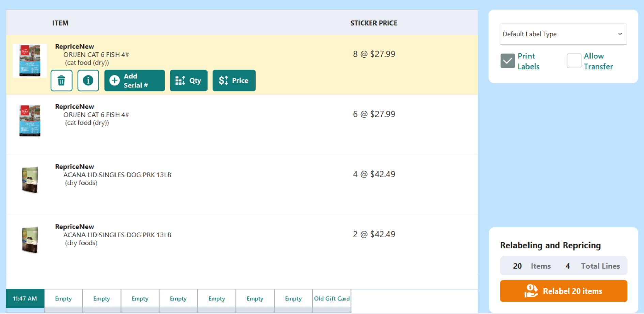Viewport: 644px width, 314px height.
Task: Open the Default Label Type dropdown
Action: 563,34
